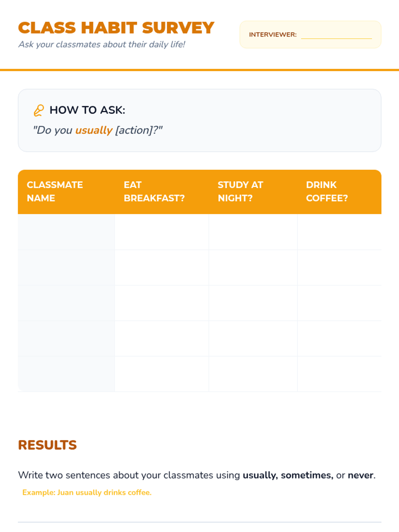Viewport: 399px width, 532px height.
Task: Click the microphone icon beside How to Ask
Action: (39, 110)
